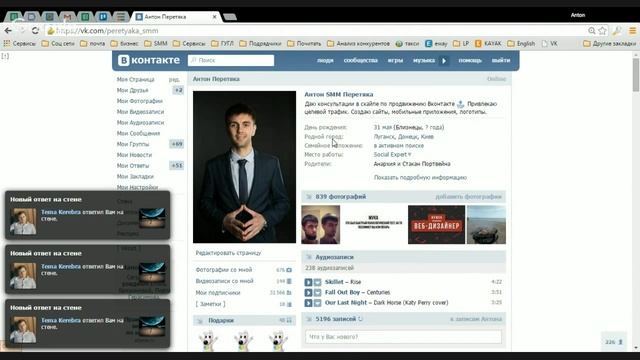Open the dropdown arrow next to Our Last Night
This screenshot has height=360, width=640.
[318, 303]
